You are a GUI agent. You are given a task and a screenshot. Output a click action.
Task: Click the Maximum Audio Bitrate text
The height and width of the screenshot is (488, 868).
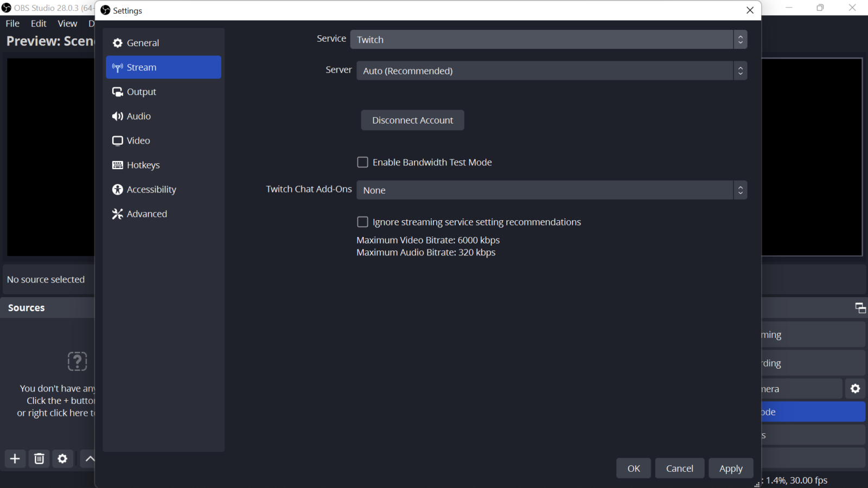pos(426,253)
